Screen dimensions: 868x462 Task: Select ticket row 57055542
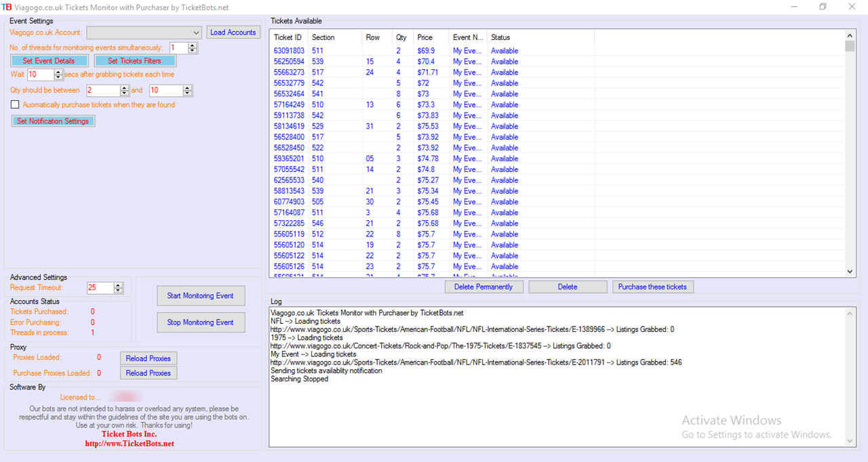(x=557, y=169)
